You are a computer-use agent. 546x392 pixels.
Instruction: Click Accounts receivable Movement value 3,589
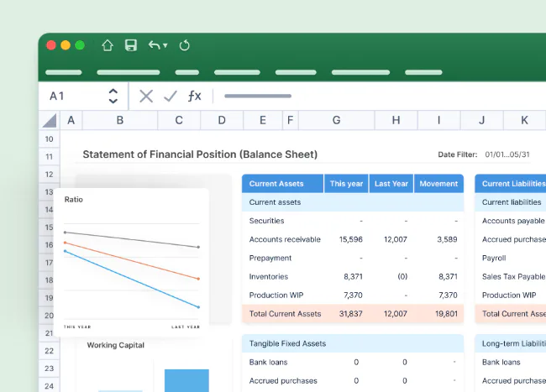447,239
